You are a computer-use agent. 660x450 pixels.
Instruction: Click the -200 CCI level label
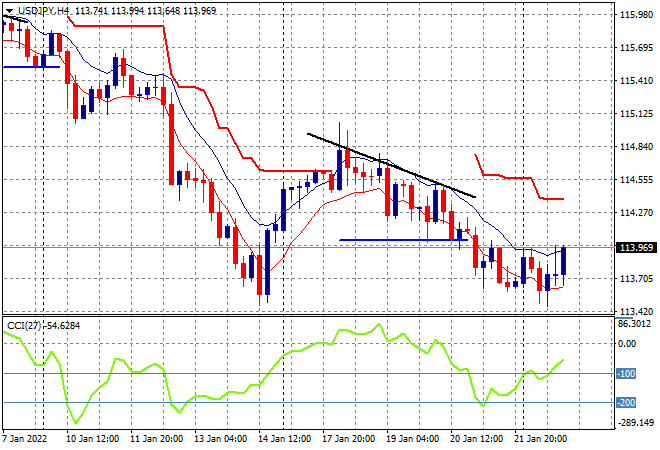click(626, 402)
